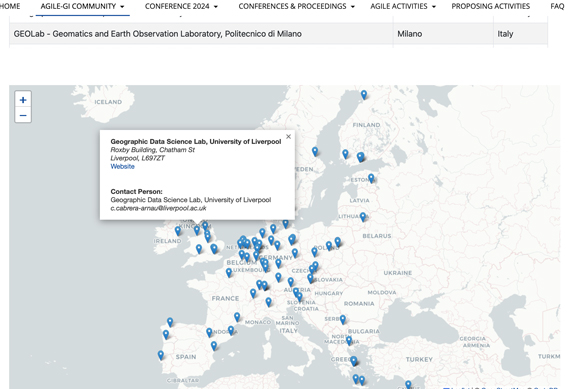585x389 pixels.
Task: Select the map marker in Ireland
Action: [x=178, y=231]
